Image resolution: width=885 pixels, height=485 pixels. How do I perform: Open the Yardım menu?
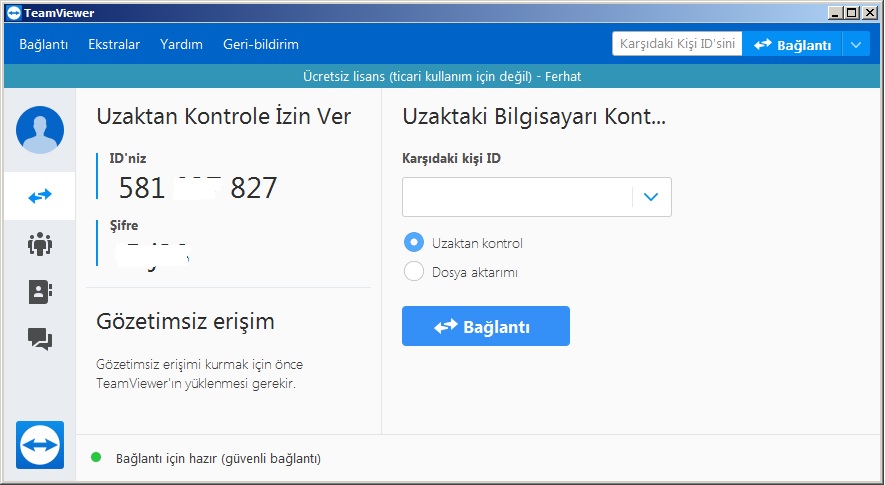pyautogui.click(x=181, y=45)
